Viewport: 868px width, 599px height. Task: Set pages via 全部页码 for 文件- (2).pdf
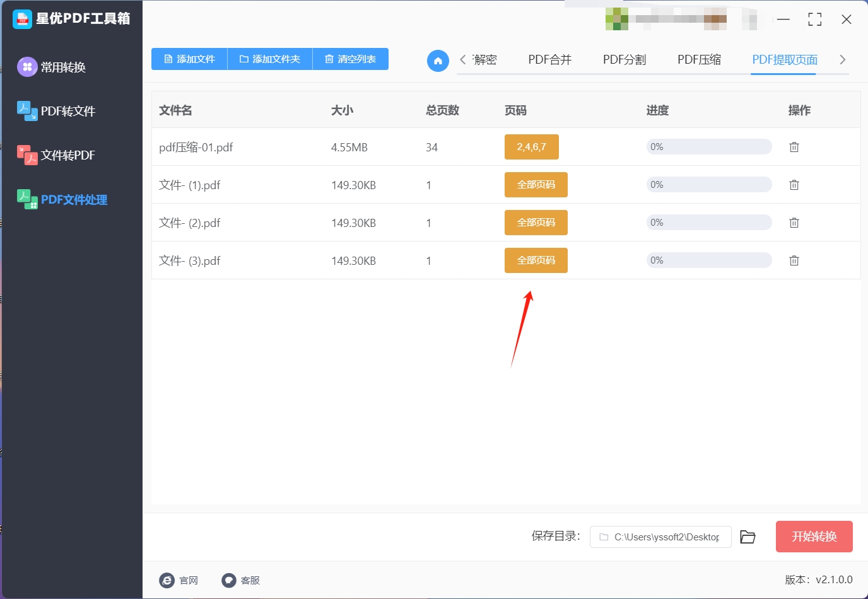click(x=536, y=223)
